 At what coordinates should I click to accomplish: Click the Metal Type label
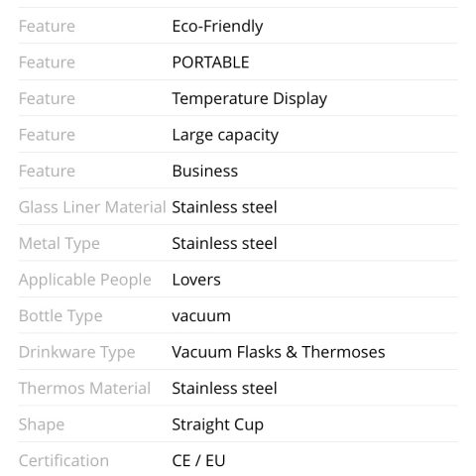tap(59, 244)
